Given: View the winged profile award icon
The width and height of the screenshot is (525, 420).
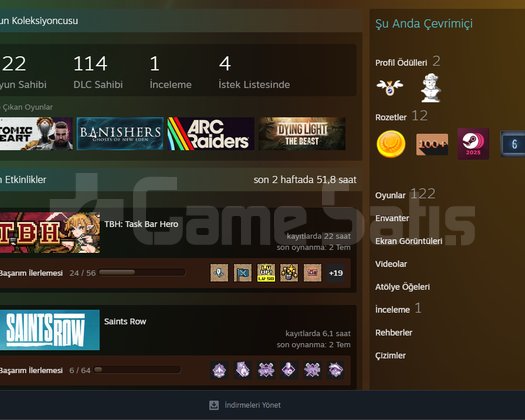Looking at the screenshot, I should [390, 87].
